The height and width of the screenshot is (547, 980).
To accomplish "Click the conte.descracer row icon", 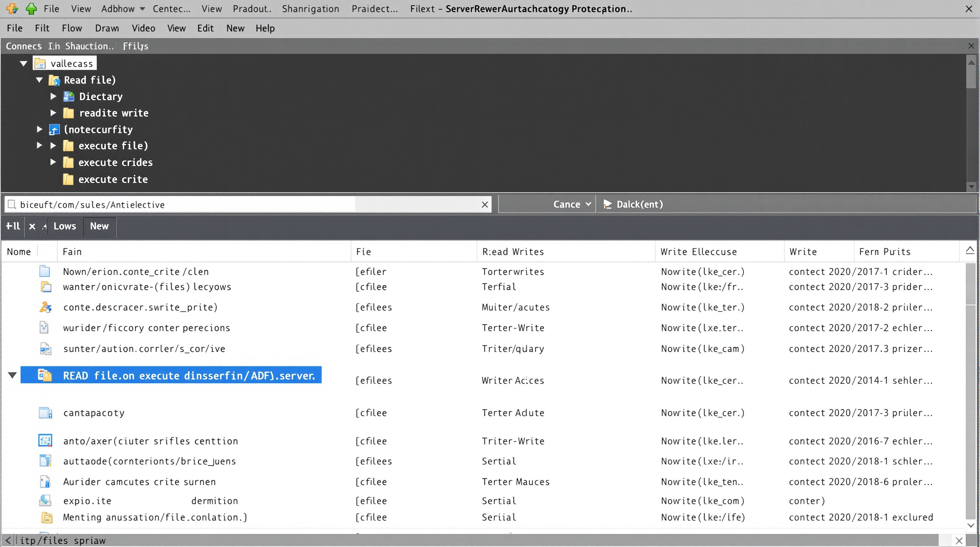I will click(x=45, y=307).
